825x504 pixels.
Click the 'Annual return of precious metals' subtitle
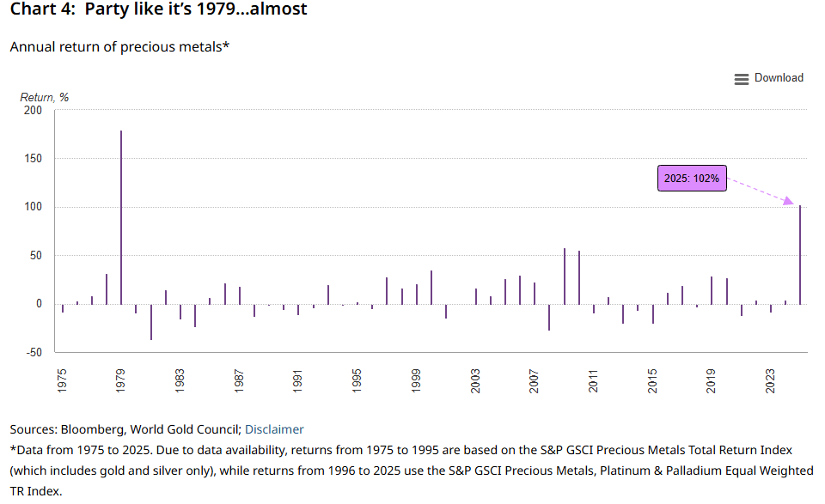coord(119,46)
